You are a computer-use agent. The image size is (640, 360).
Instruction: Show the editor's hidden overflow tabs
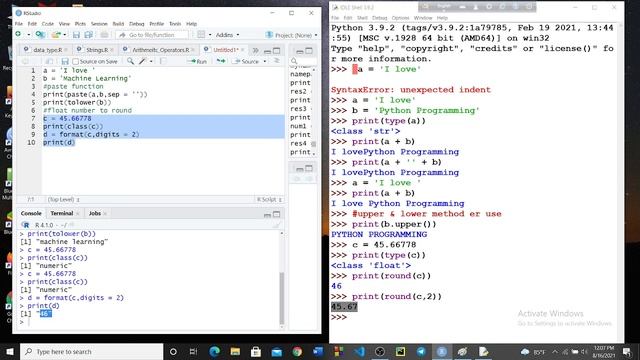tap(256, 50)
